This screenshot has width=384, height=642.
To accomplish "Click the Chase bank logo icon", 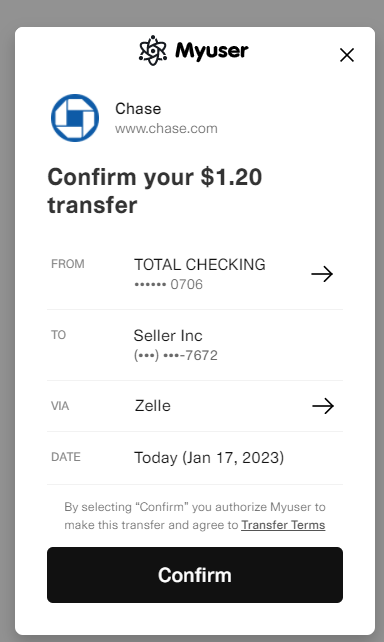I will pos(75,118).
